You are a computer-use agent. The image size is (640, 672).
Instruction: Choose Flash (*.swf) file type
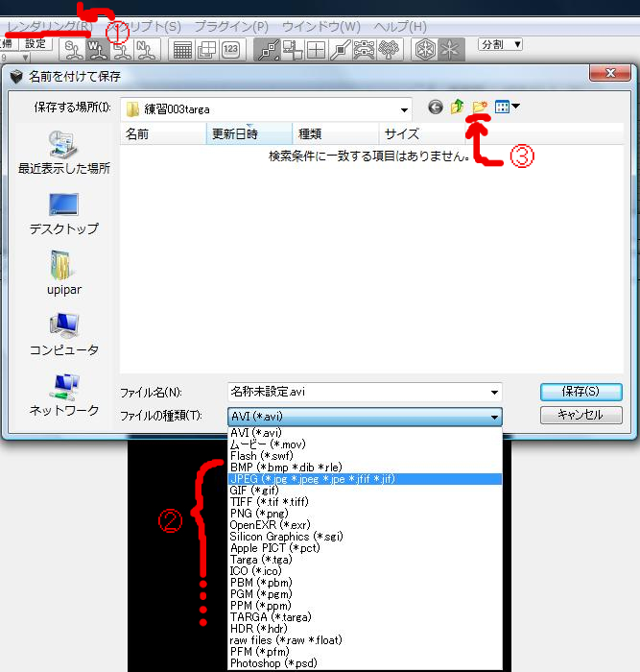(365, 456)
